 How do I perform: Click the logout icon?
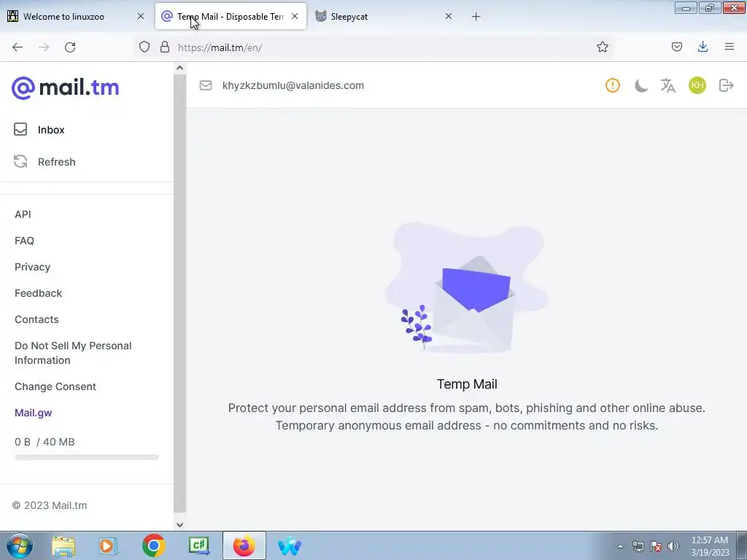tap(726, 85)
